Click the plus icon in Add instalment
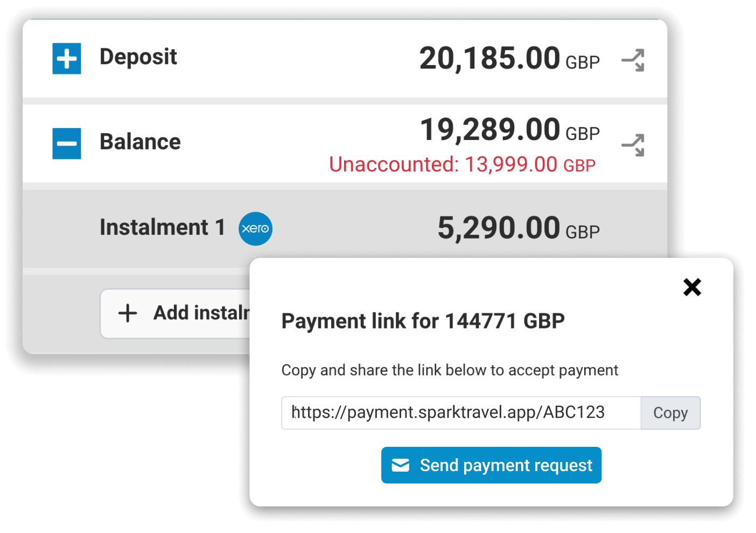756x533 pixels. (128, 313)
